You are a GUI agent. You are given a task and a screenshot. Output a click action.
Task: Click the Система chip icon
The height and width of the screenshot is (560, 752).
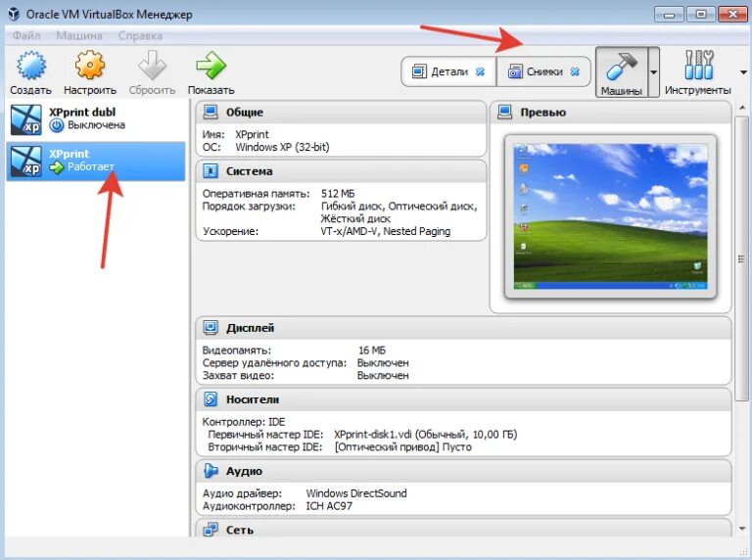(x=211, y=171)
